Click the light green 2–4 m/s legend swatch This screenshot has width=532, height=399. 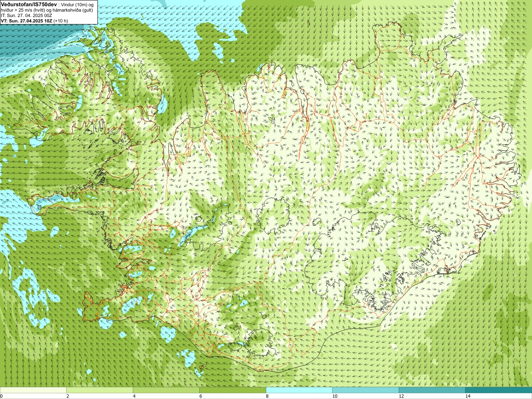(100, 391)
